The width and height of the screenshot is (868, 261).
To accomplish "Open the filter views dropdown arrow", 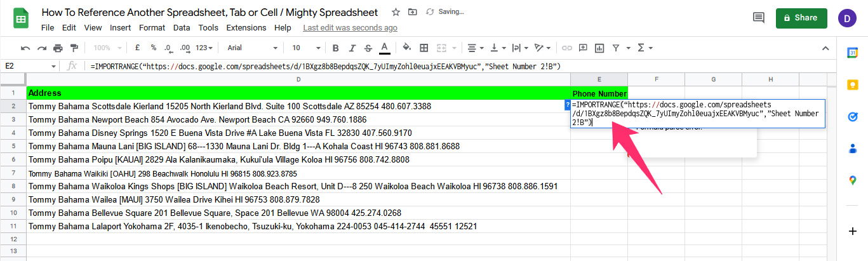I will pyautogui.click(x=628, y=48).
